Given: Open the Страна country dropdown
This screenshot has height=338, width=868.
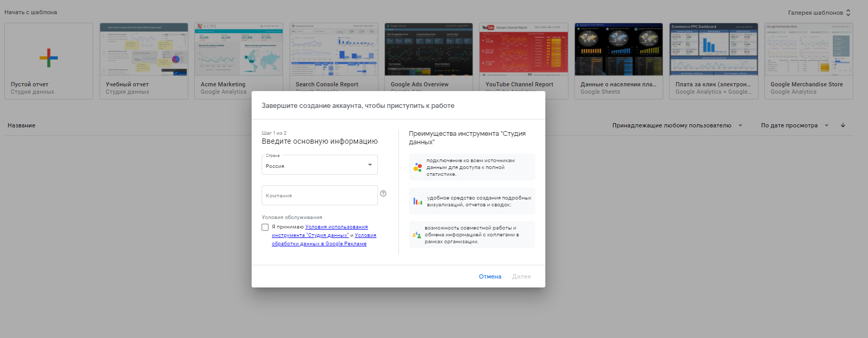Looking at the screenshot, I should (x=320, y=165).
